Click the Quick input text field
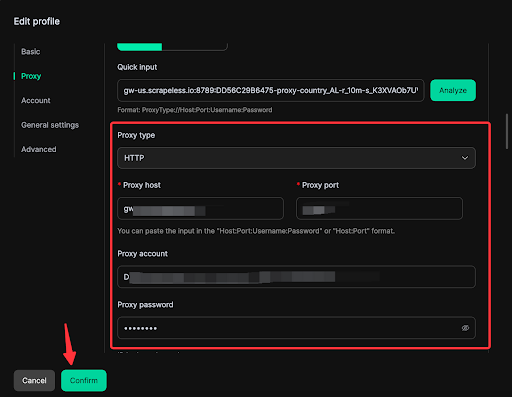Screen dimensions: 512x397 (271, 90)
